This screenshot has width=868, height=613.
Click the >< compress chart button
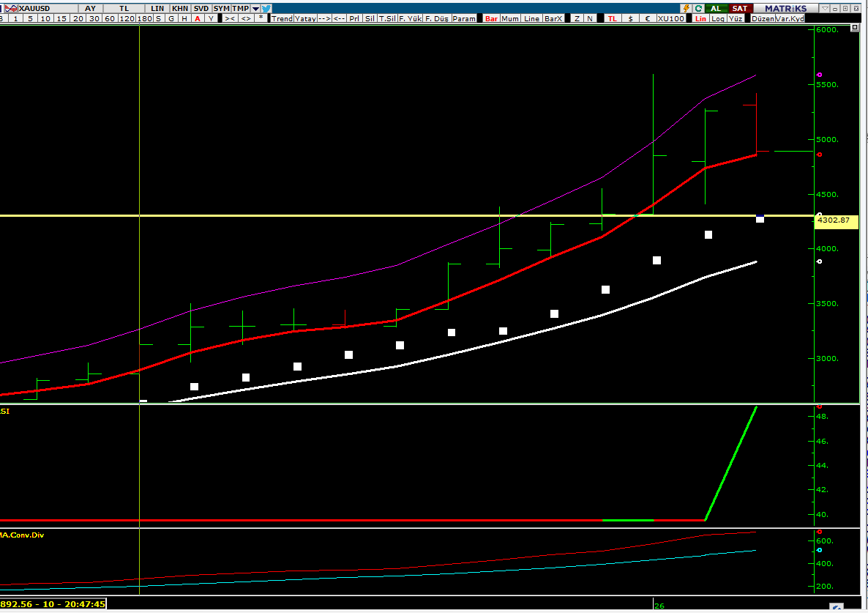pos(229,18)
